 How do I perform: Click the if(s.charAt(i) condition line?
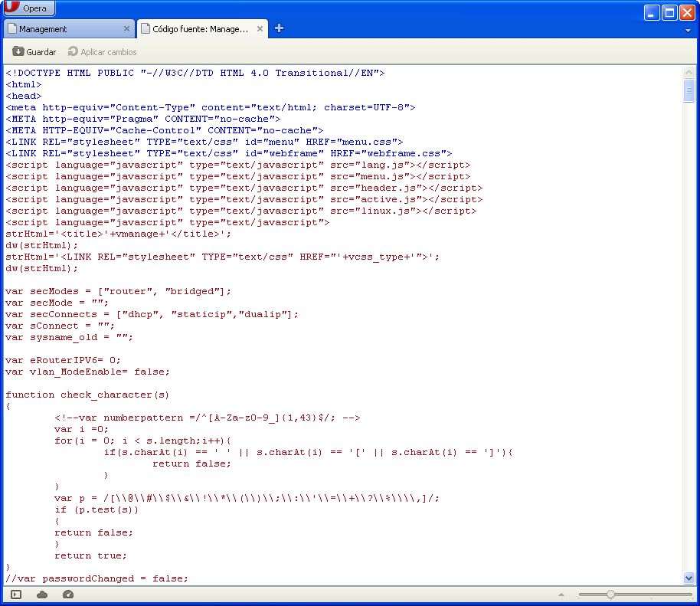click(x=308, y=452)
